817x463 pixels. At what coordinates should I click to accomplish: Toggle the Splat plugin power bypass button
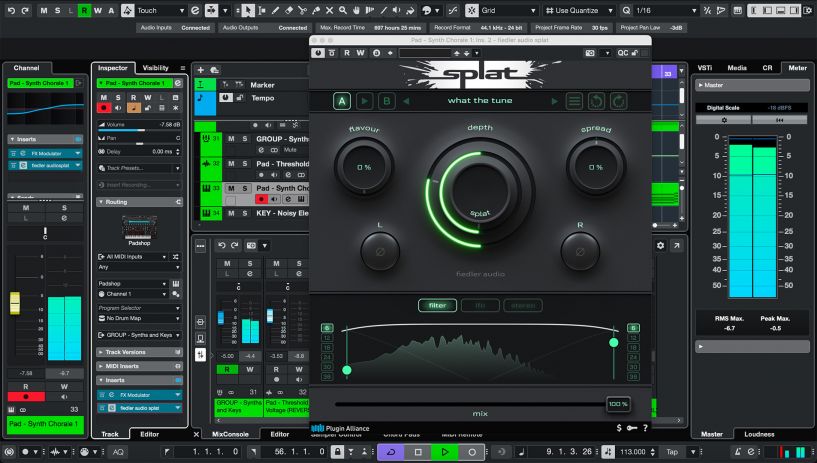tap(318, 53)
